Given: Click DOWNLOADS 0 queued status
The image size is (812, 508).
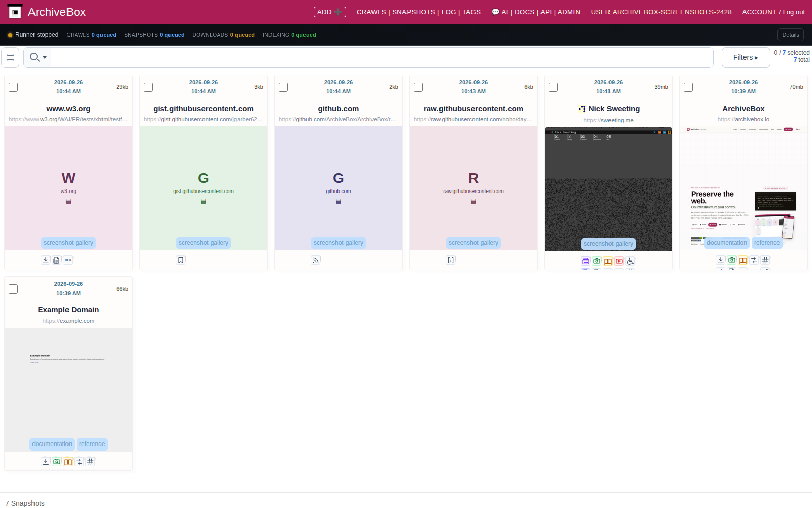Looking at the screenshot, I should tap(223, 35).
